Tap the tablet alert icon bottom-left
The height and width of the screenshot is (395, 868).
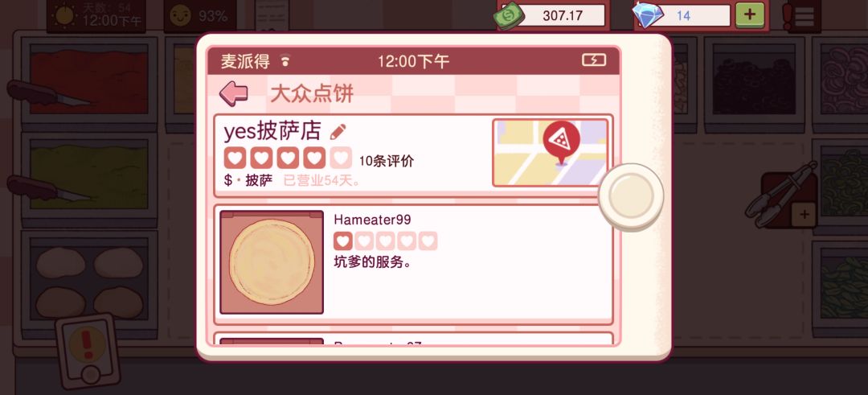(x=88, y=350)
